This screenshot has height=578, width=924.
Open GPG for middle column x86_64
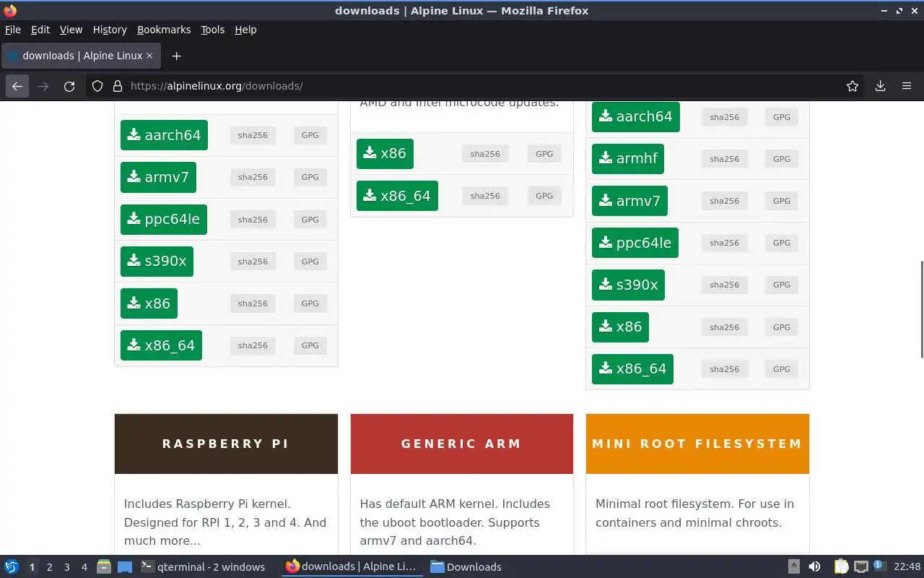tap(544, 196)
